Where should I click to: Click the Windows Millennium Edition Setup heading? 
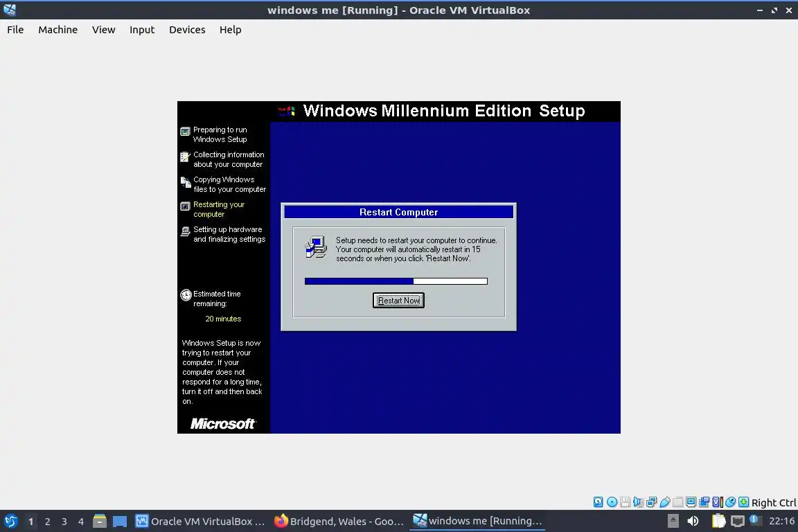tap(444, 110)
